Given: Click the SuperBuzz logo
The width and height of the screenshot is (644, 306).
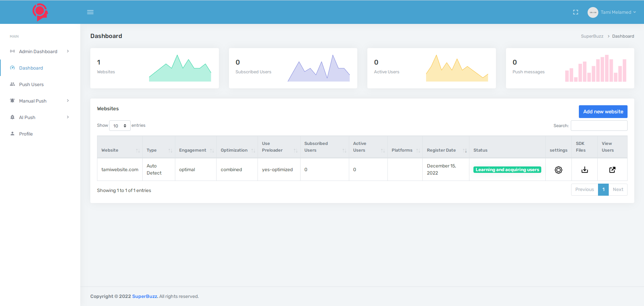Looking at the screenshot, I should (40, 12).
